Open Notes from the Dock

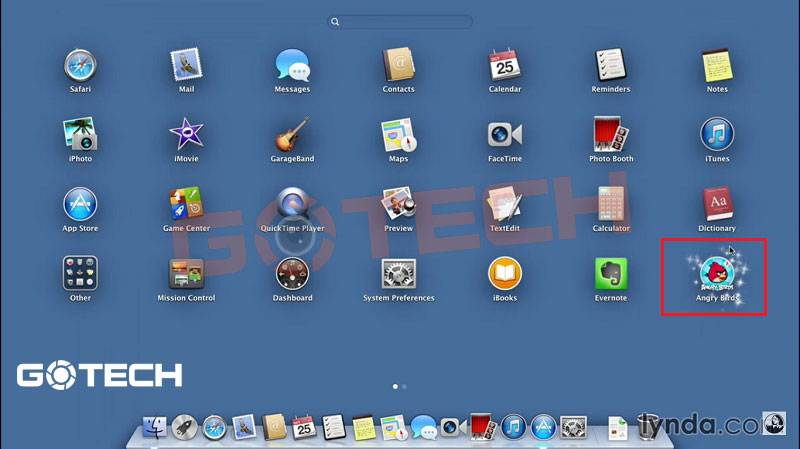coord(364,428)
